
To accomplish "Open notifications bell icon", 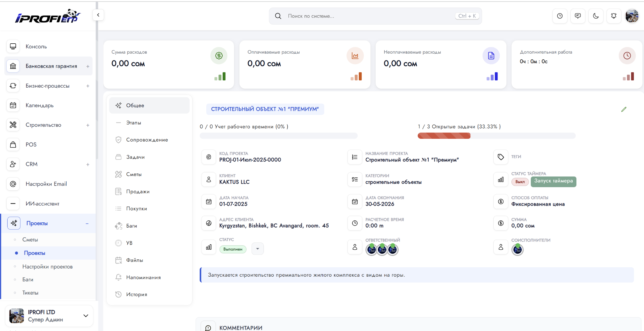I will [x=613, y=16].
